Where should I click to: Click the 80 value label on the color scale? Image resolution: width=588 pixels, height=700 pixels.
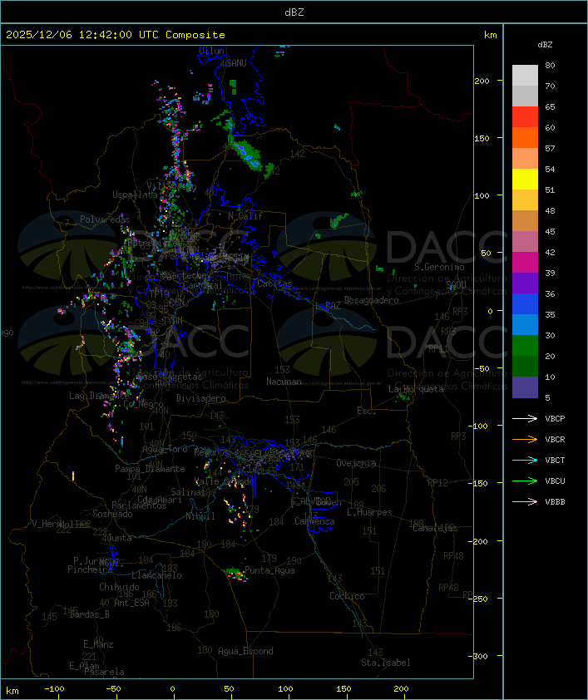click(550, 65)
